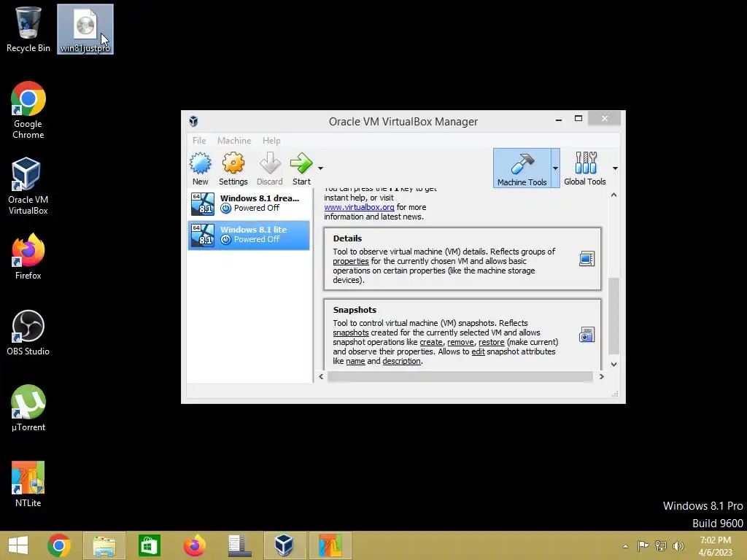
Task: Open the Windows Store taskbar icon
Action: pyautogui.click(x=149, y=545)
